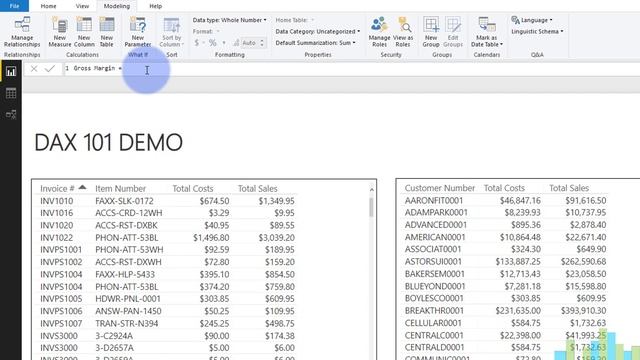Screen dimensions: 640x360
Task: Select PHON-ATT-53WH item cell
Action: click(x=129, y=249)
